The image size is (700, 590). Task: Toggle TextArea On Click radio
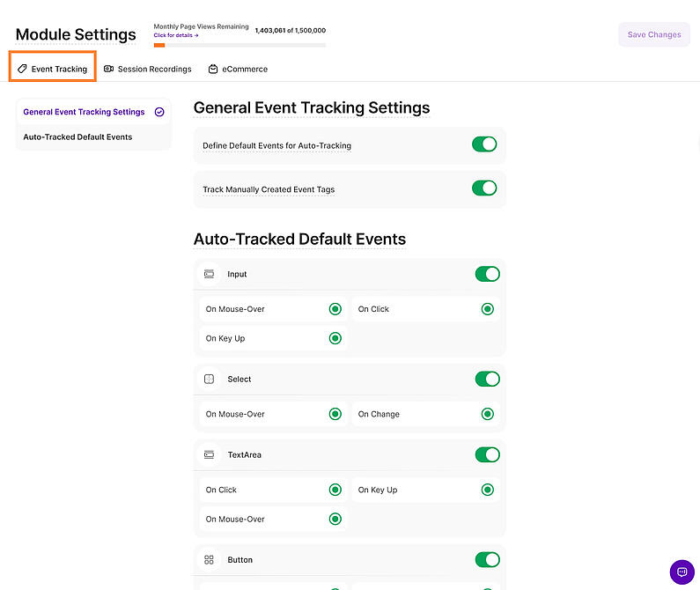[x=335, y=490]
